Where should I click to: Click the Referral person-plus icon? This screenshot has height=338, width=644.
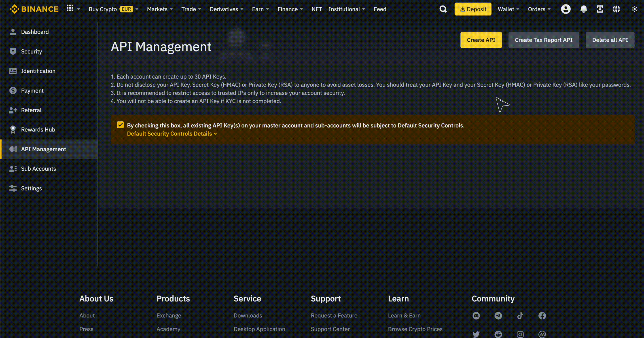13,110
